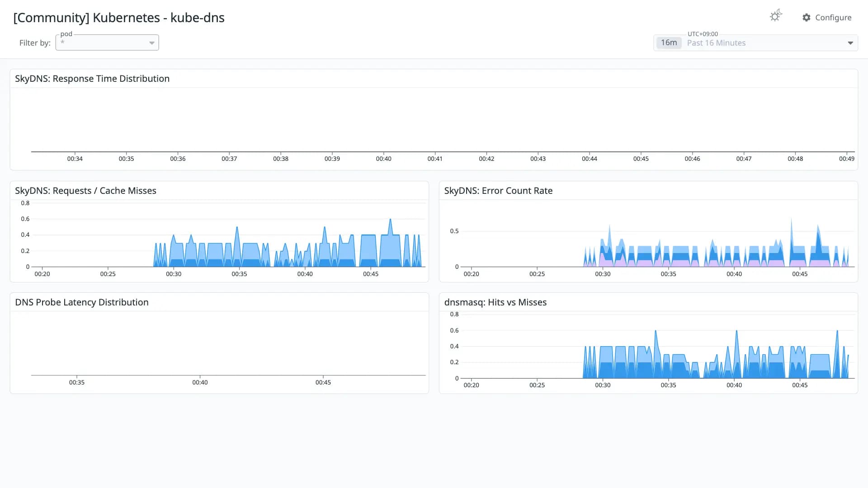868x488 pixels.
Task: Click 00:41 tick on Response Time chart
Action: pos(435,159)
